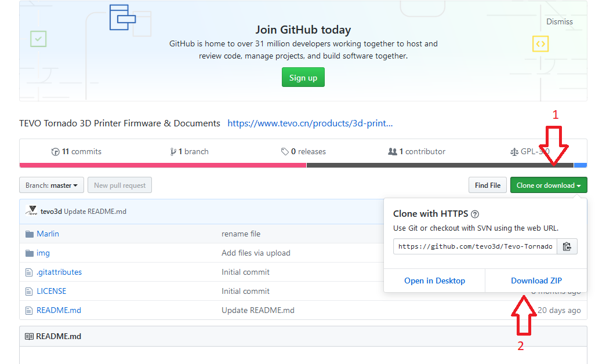Click the repository language color bar

pyautogui.click(x=162, y=165)
